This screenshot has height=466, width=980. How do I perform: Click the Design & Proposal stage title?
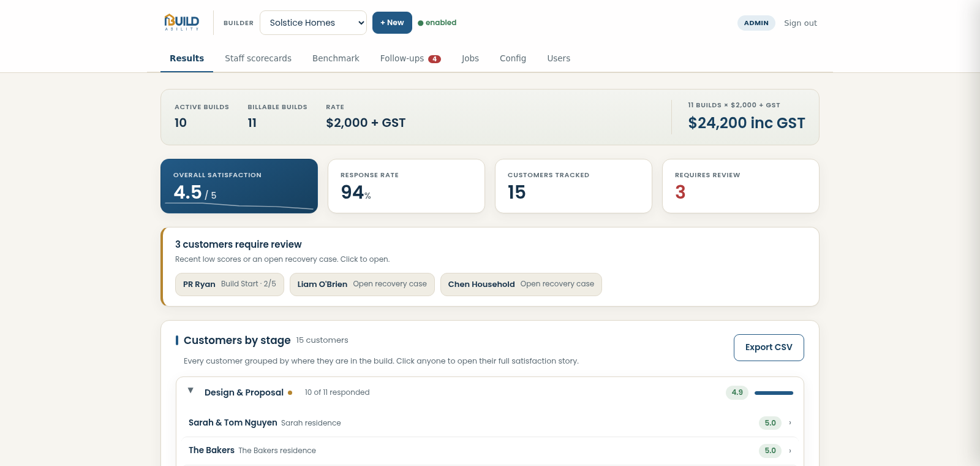[x=244, y=392]
